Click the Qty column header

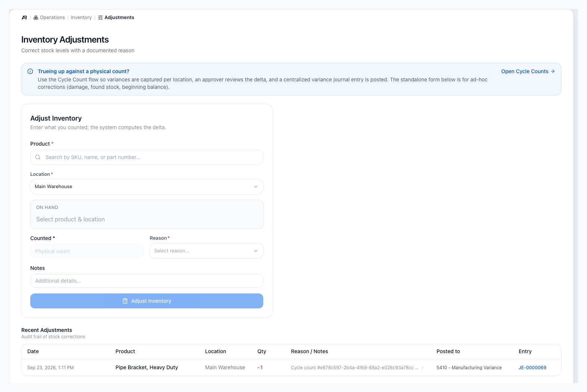click(262, 351)
